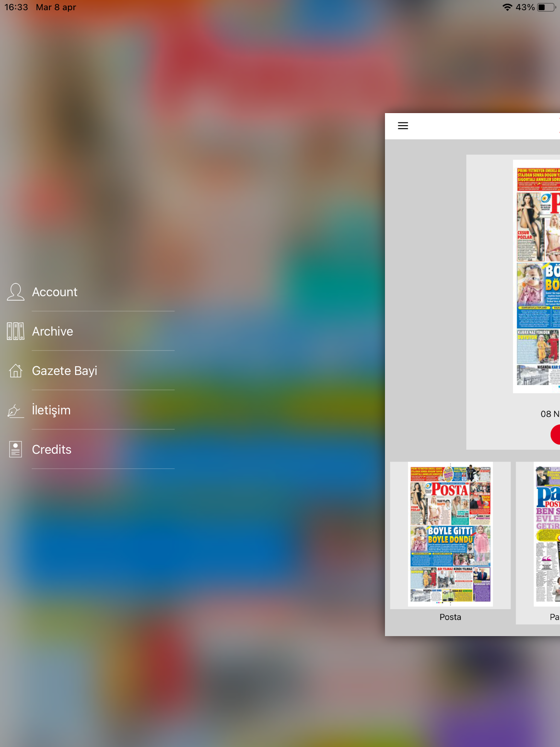The image size is (560, 747).
Task: Click the Account person icon
Action: point(16,292)
